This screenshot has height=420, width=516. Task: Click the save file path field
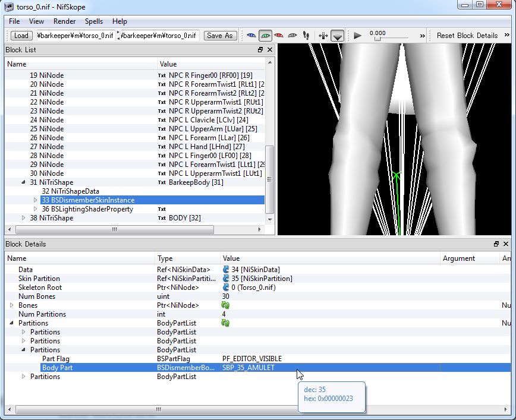(x=159, y=36)
